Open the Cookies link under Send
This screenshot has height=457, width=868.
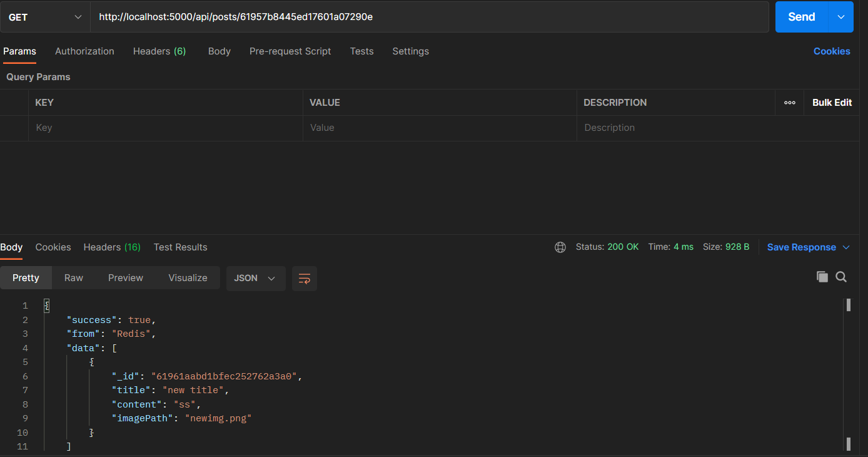(832, 51)
